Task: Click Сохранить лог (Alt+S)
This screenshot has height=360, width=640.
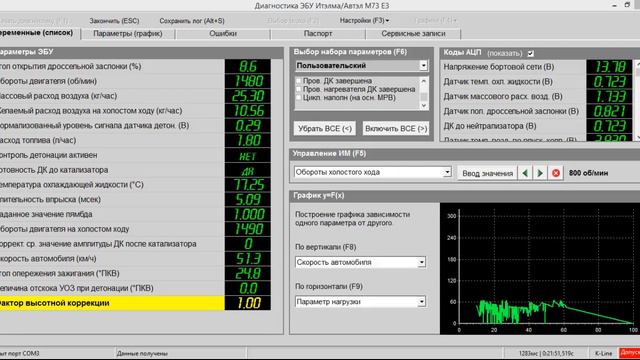Action: click(x=192, y=21)
